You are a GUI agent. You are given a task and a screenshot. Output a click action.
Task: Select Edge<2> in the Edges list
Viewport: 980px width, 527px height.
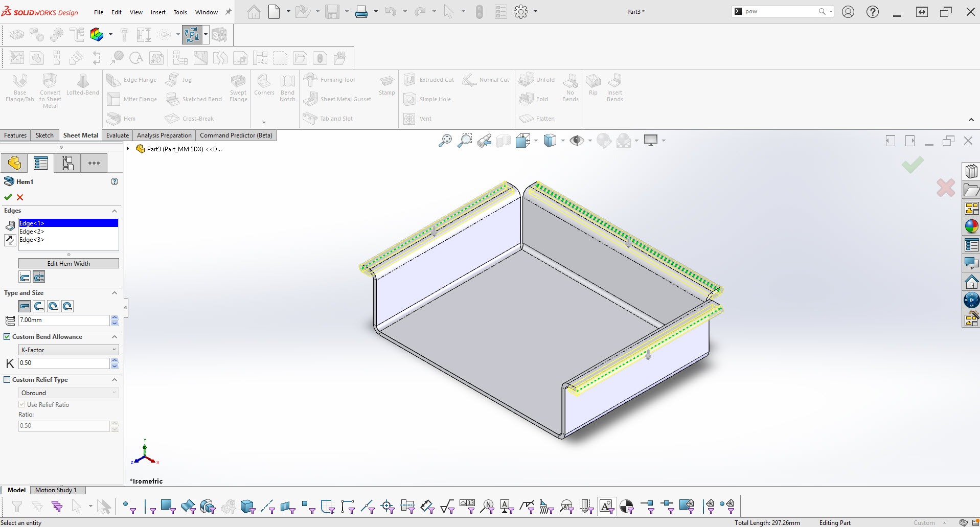[x=32, y=232]
